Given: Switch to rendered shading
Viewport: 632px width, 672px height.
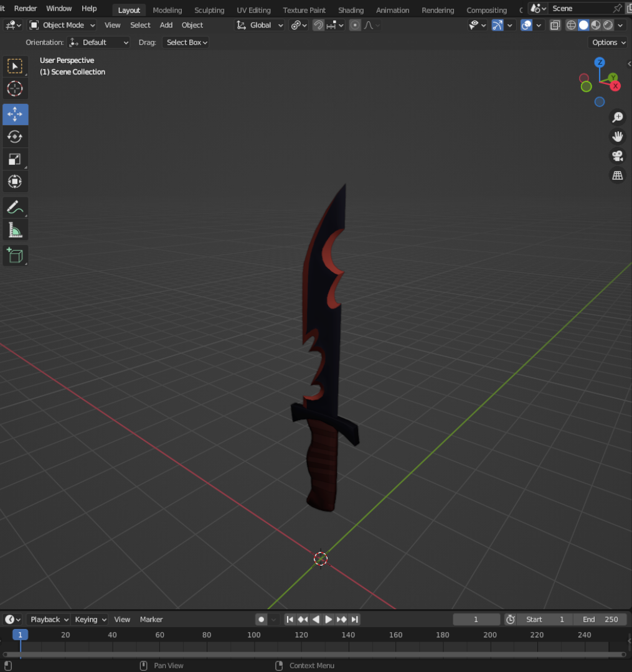Looking at the screenshot, I should (608, 26).
